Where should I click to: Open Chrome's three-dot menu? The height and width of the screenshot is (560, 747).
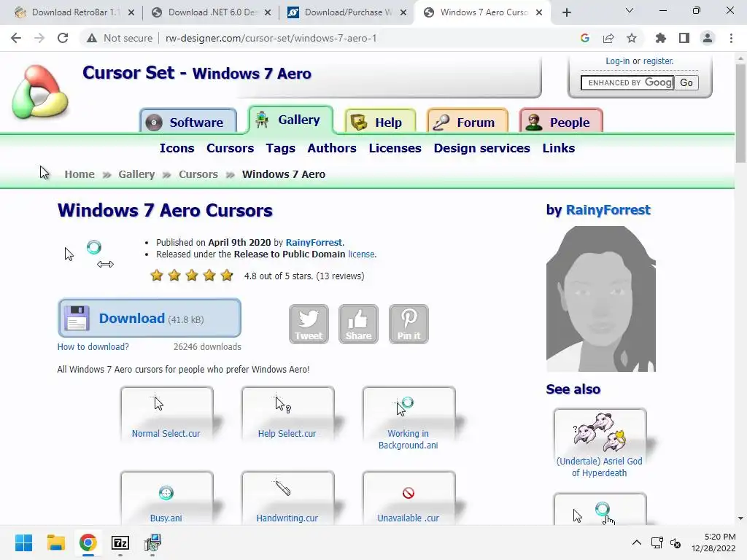731,38
